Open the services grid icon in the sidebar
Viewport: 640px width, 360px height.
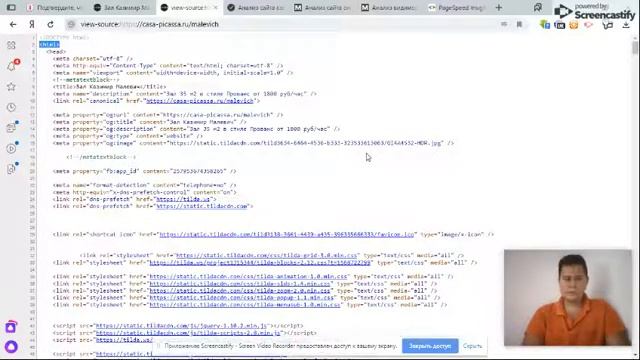pyautogui.click(x=11, y=45)
